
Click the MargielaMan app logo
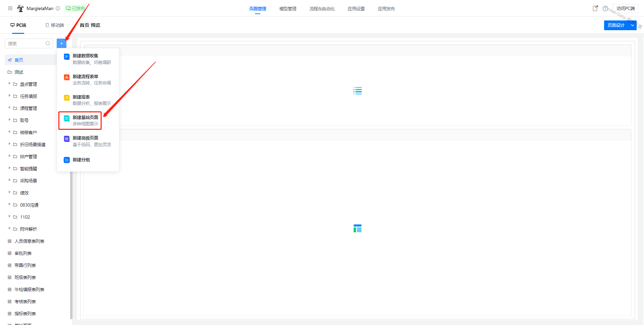coord(20,8)
